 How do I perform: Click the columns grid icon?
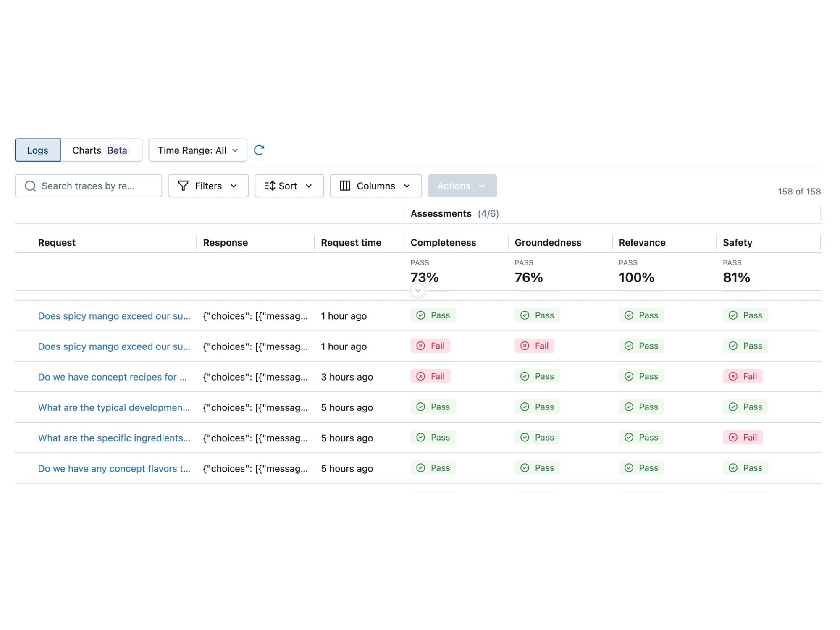pyautogui.click(x=345, y=186)
